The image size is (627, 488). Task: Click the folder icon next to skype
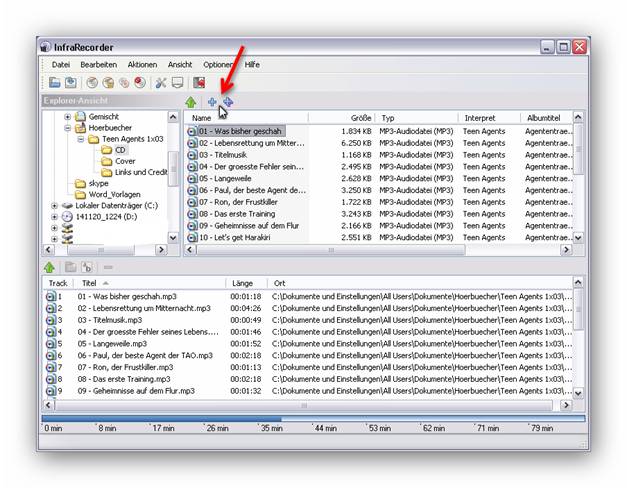coord(80,183)
